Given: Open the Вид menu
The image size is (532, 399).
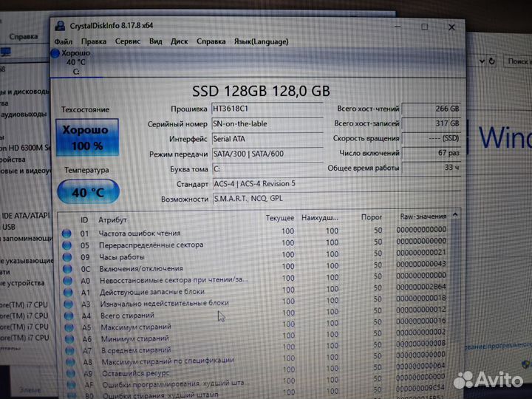Looking at the screenshot, I should [156, 41].
